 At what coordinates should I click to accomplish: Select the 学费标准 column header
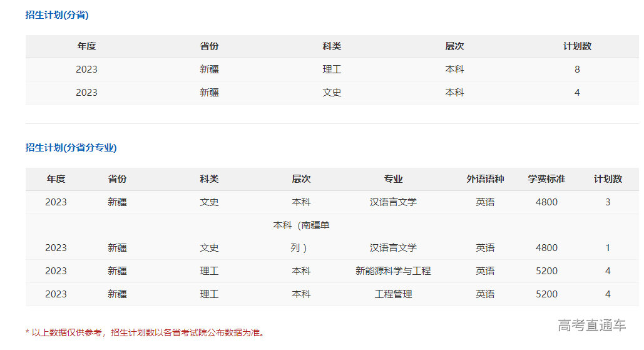(x=546, y=179)
